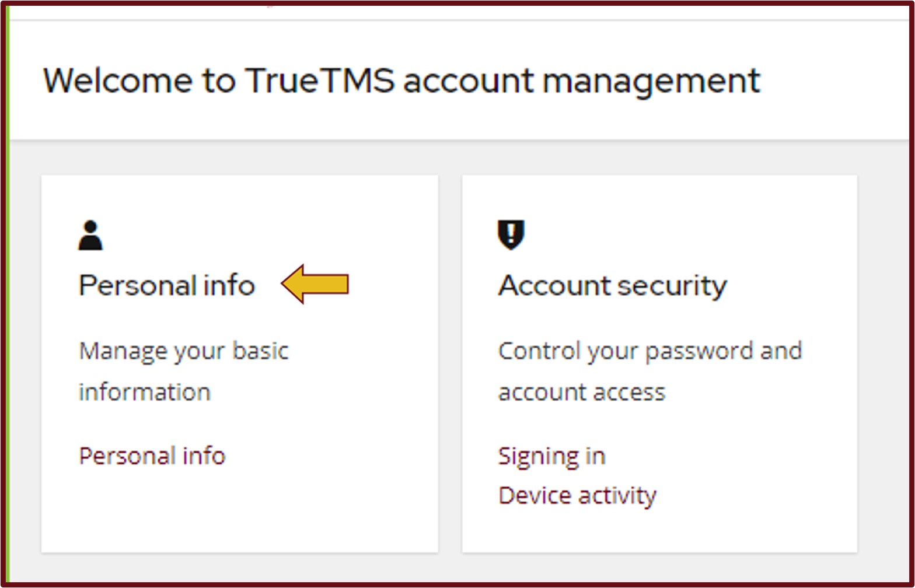The width and height of the screenshot is (915, 588).
Task: Click the word 'Welcome' in the heading
Action: 117,80
